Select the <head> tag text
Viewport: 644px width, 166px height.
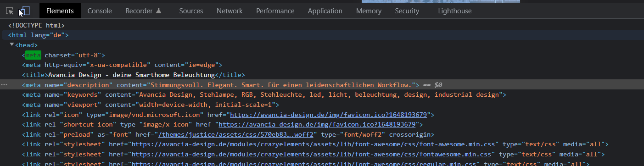(26, 45)
